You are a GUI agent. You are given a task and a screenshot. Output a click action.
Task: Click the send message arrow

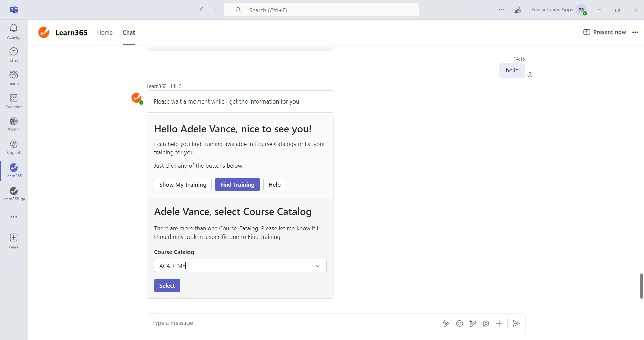(x=516, y=323)
